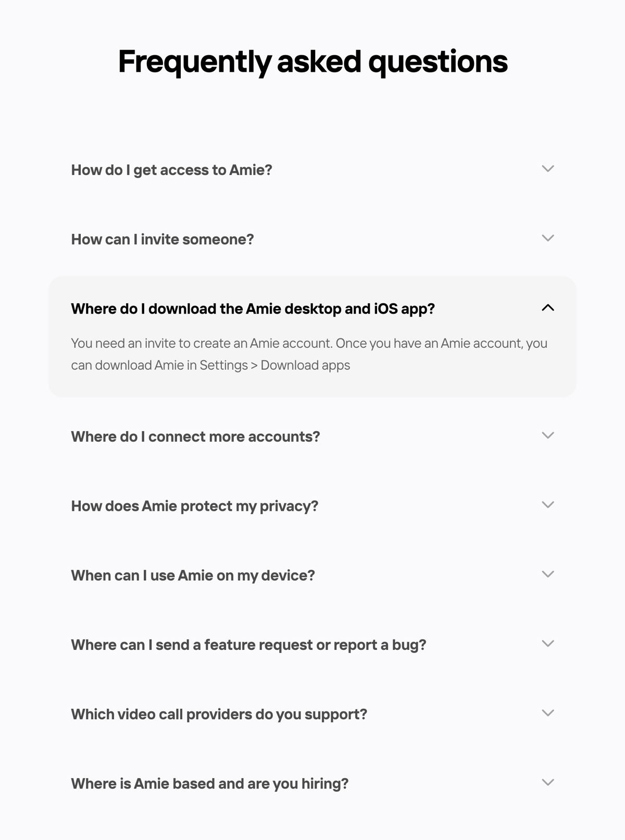Expand the feature request question
Image resolution: width=625 pixels, height=840 pixels.
(x=248, y=644)
